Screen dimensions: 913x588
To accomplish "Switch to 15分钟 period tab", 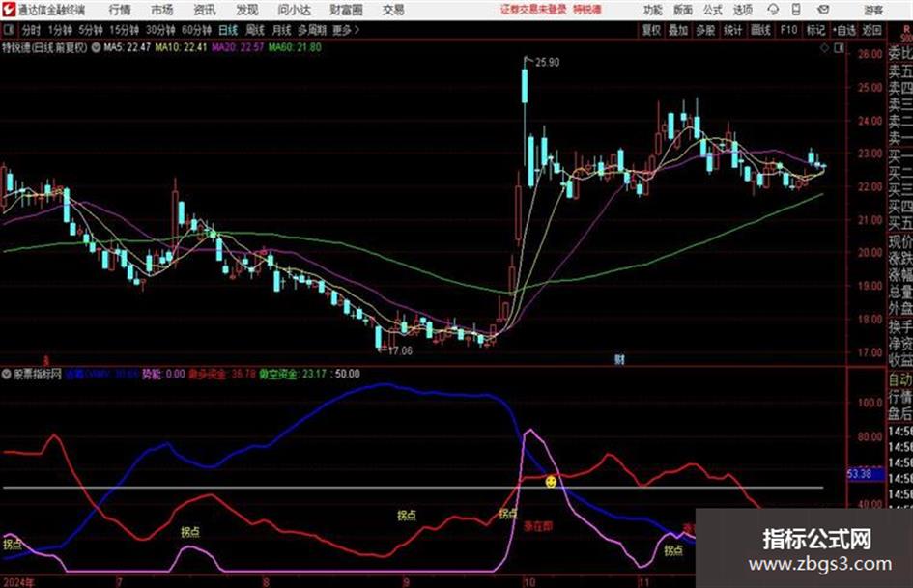I will 125,30.
